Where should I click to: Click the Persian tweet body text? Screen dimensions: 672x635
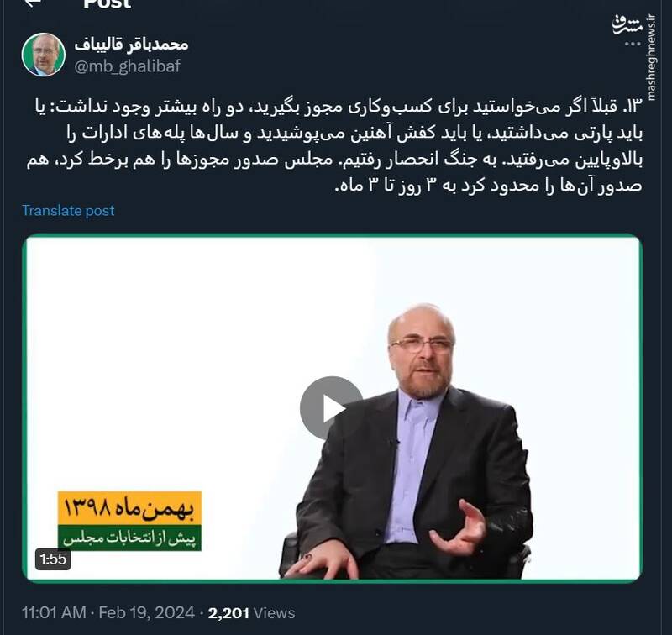[334, 145]
